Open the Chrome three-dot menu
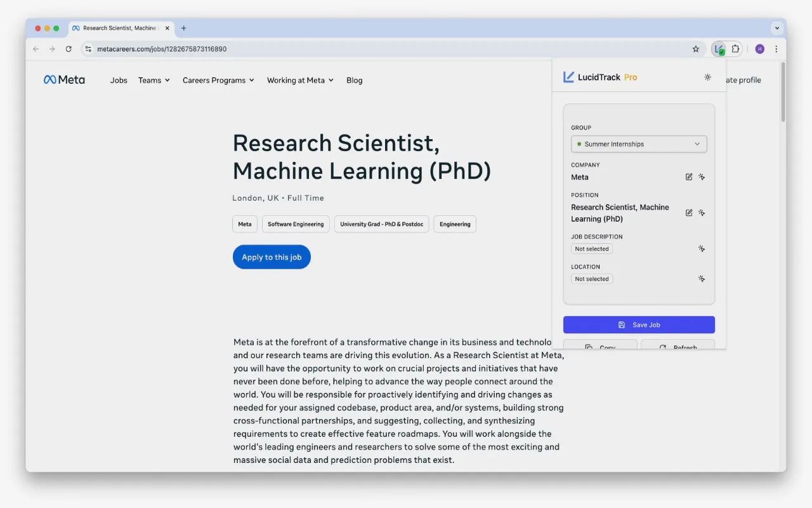This screenshot has height=508, width=812. point(776,49)
